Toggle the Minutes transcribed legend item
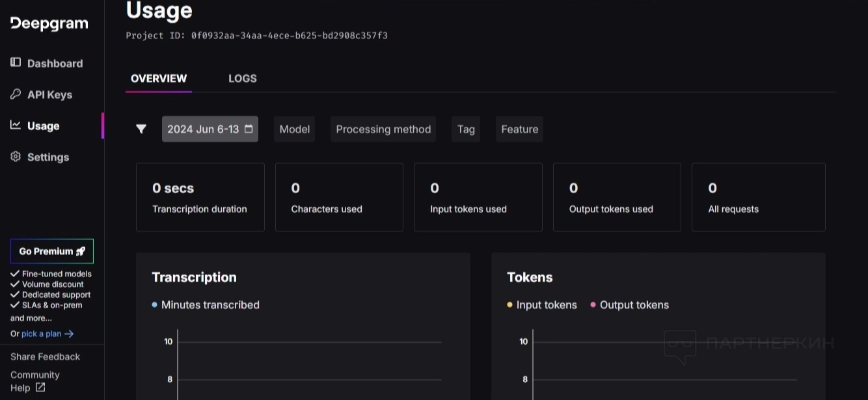The height and width of the screenshot is (400, 868). [x=206, y=304]
